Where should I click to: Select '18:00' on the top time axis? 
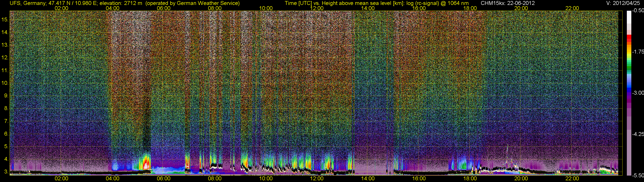pos(470,8)
